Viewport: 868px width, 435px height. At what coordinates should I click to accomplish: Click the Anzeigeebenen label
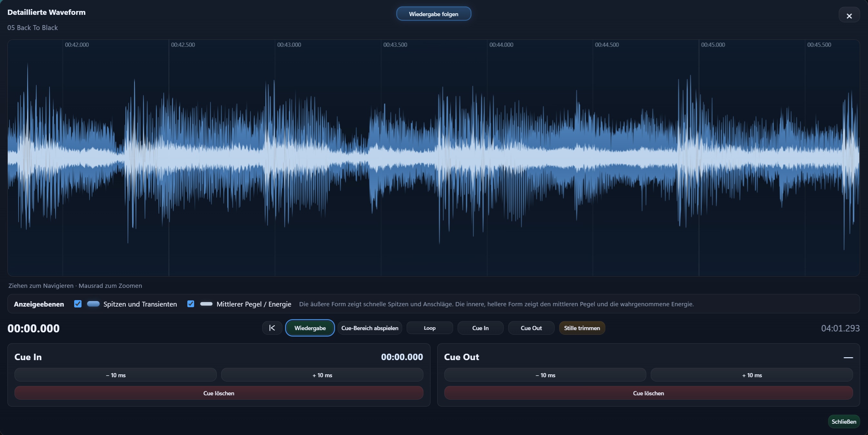[x=39, y=304]
